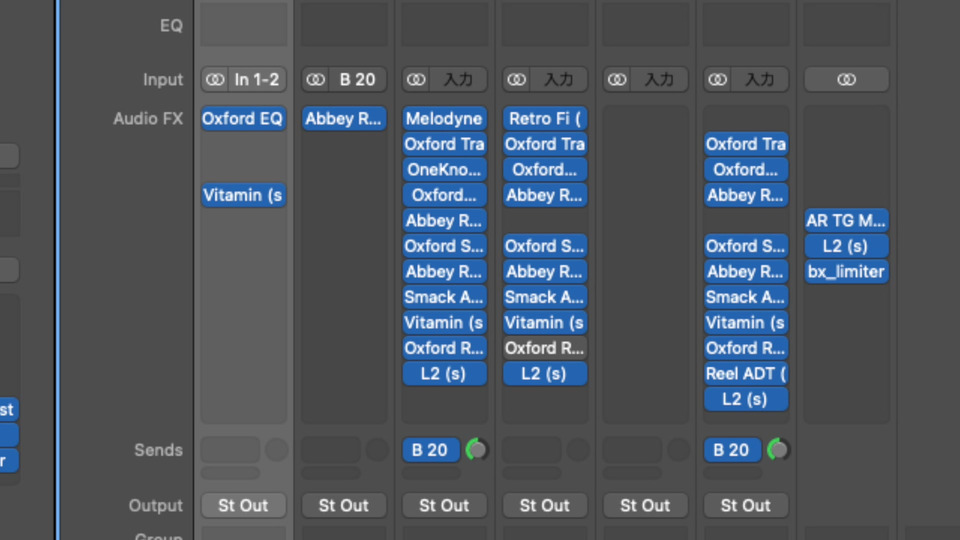Open EQ thumbnail of Melodyne channel

[444, 24]
